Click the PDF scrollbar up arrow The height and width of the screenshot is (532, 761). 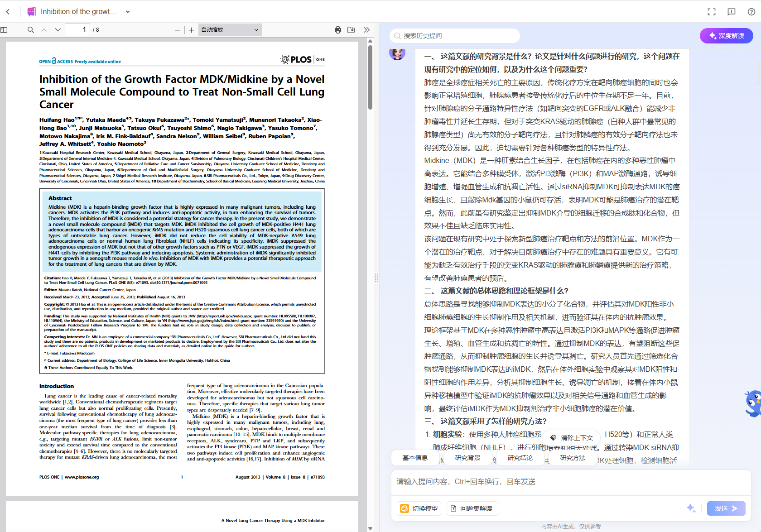[x=370, y=41]
